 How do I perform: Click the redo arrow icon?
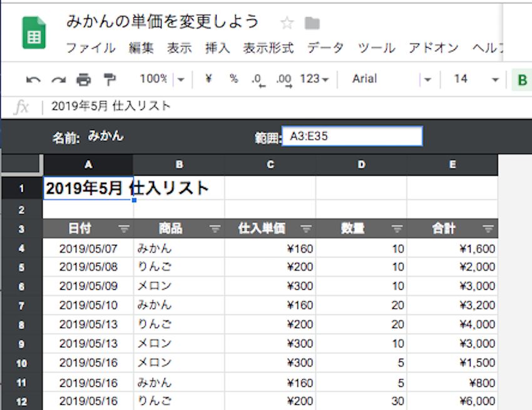point(58,79)
